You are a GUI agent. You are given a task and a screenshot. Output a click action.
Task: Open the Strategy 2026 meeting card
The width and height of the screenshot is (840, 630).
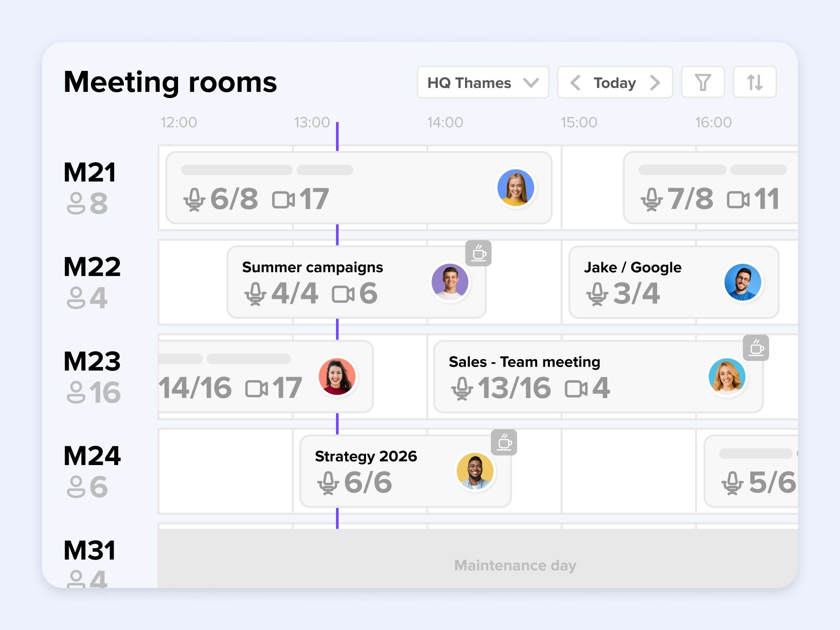(366, 456)
